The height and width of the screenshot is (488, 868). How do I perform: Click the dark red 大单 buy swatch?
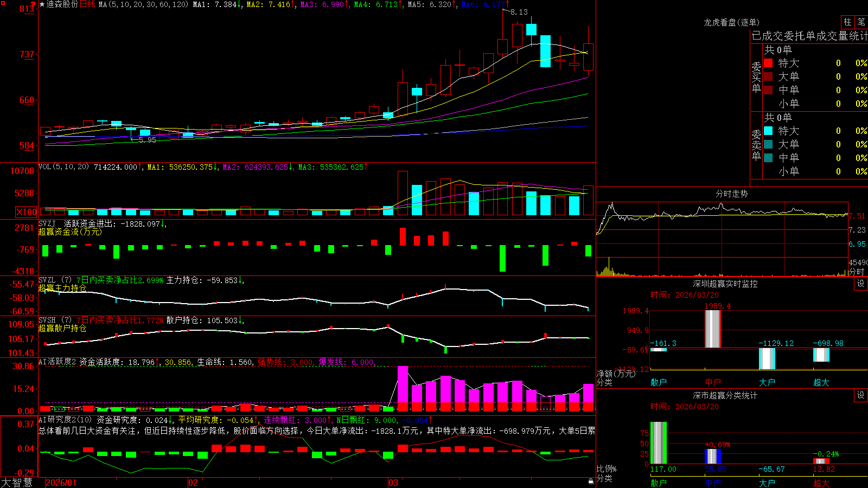coord(768,76)
